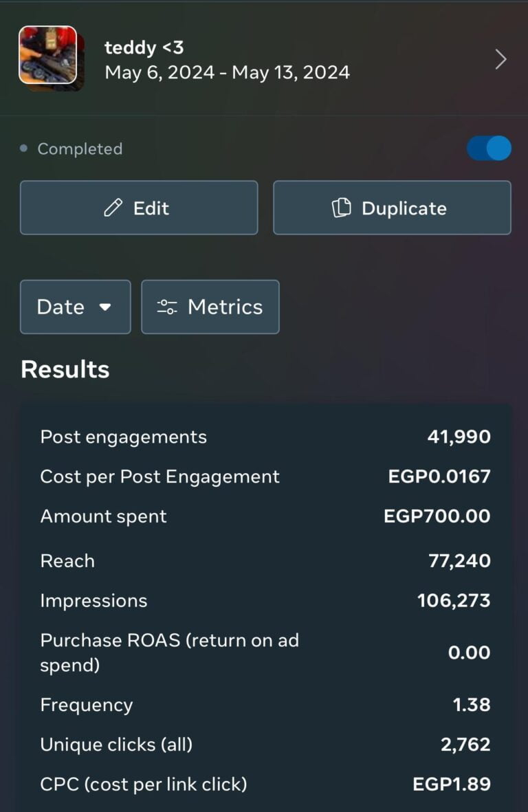Click the copy icon on Duplicate
The image size is (528, 812).
tap(342, 208)
